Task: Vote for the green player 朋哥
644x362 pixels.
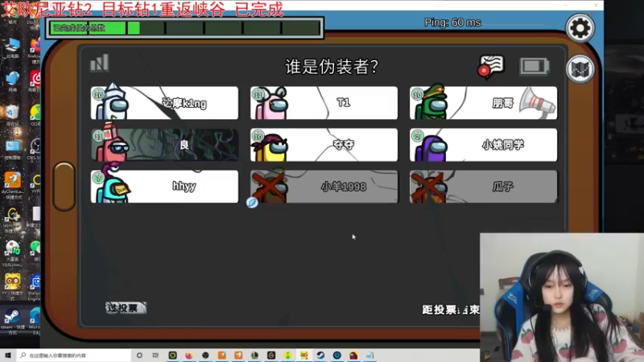Action: coord(484,103)
